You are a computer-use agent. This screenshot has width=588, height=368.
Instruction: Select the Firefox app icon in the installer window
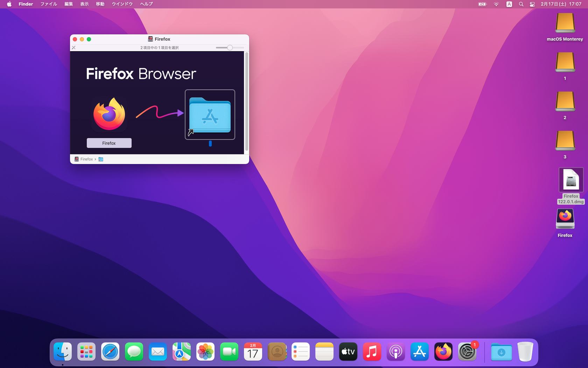click(x=109, y=114)
